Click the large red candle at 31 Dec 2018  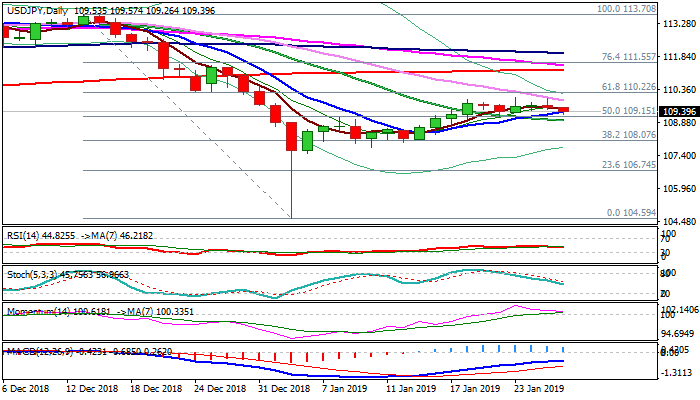click(292, 136)
